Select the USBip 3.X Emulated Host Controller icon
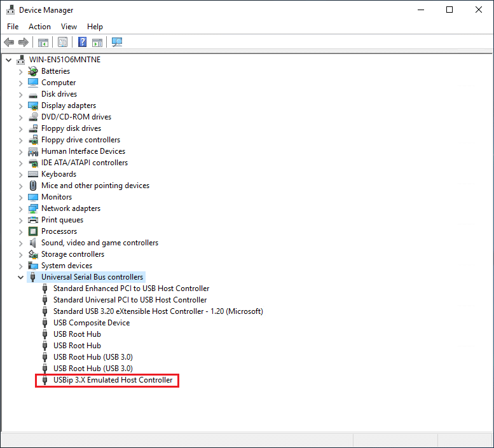Screen dimensions: 494x448 [x=45, y=380]
